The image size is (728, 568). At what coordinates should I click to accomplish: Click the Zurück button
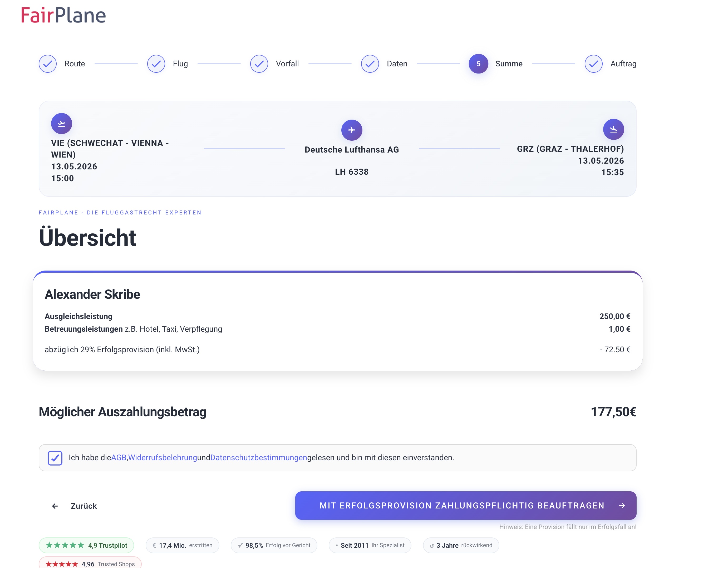pos(74,506)
